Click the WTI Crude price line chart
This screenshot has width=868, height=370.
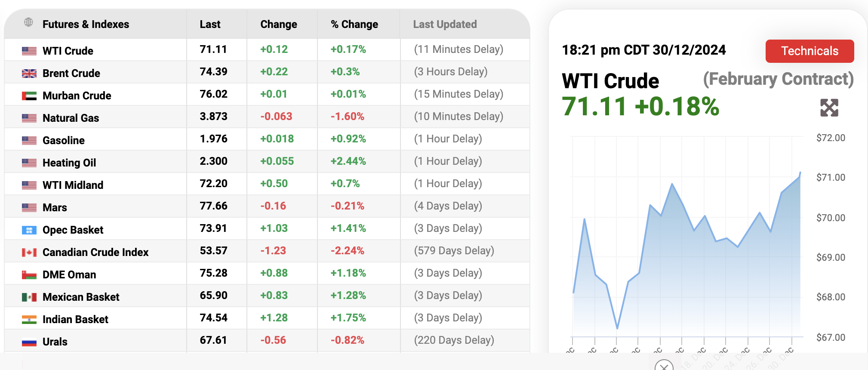(x=687, y=254)
